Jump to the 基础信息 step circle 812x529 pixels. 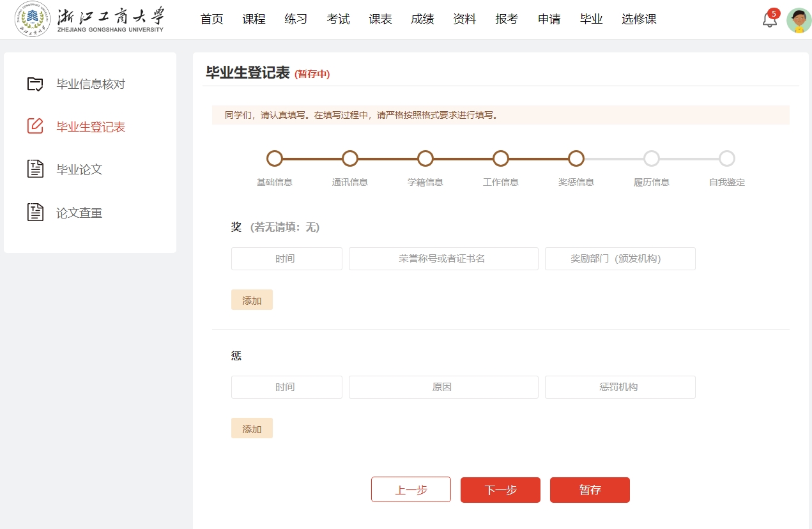pyautogui.click(x=275, y=158)
